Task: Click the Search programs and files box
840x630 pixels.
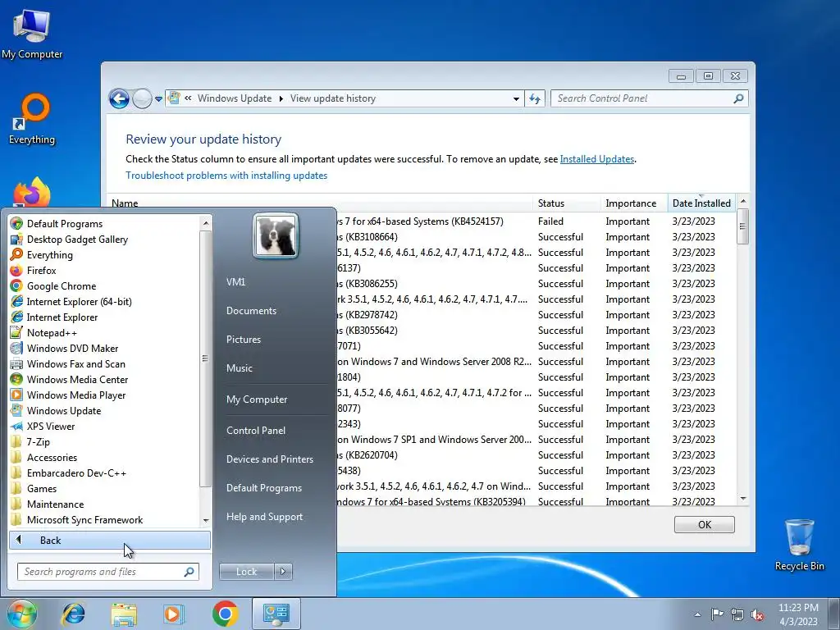Action: (107, 572)
